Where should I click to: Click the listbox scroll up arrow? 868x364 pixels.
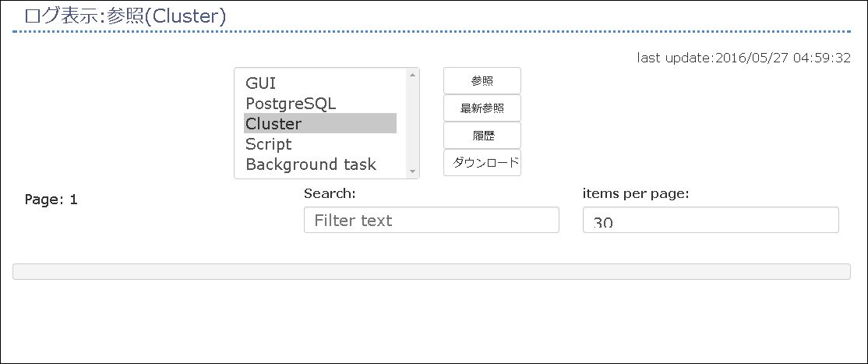click(412, 75)
